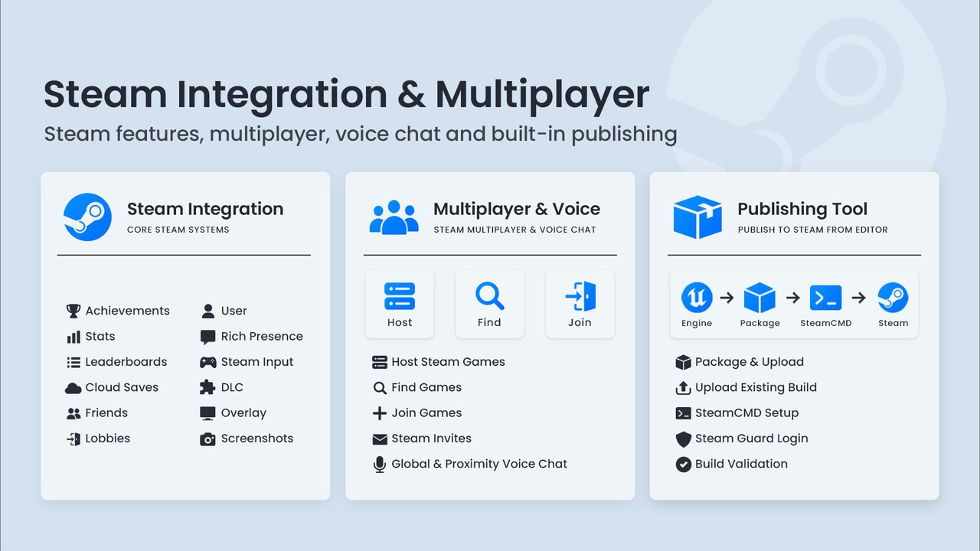Screen dimensions: 980x551
Task: Click the box icon beside Publishing Tool
Action: point(697,217)
